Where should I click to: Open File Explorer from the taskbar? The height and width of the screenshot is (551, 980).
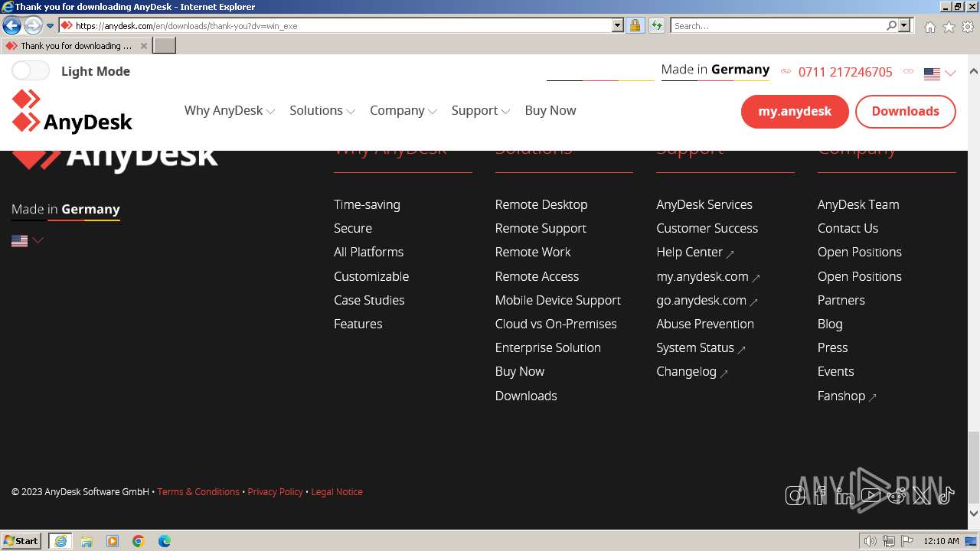(x=87, y=541)
